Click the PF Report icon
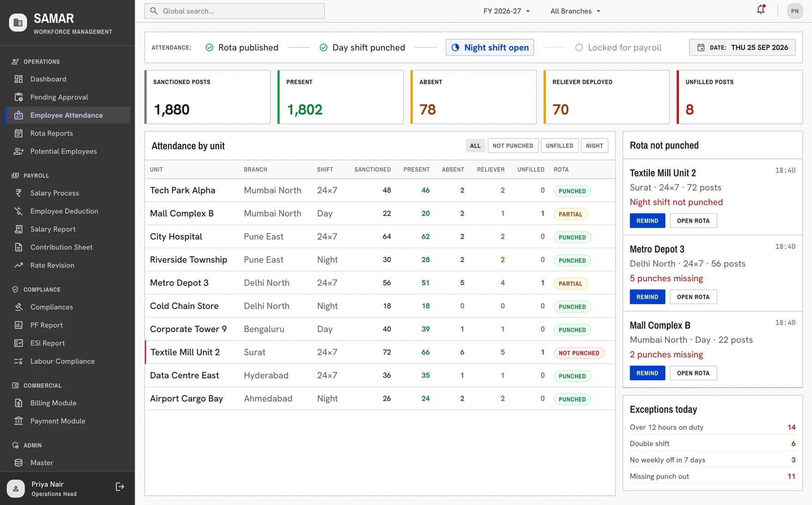Image resolution: width=812 pixels, height=505 pixels. pyautogui.click(x=18, y=325)
